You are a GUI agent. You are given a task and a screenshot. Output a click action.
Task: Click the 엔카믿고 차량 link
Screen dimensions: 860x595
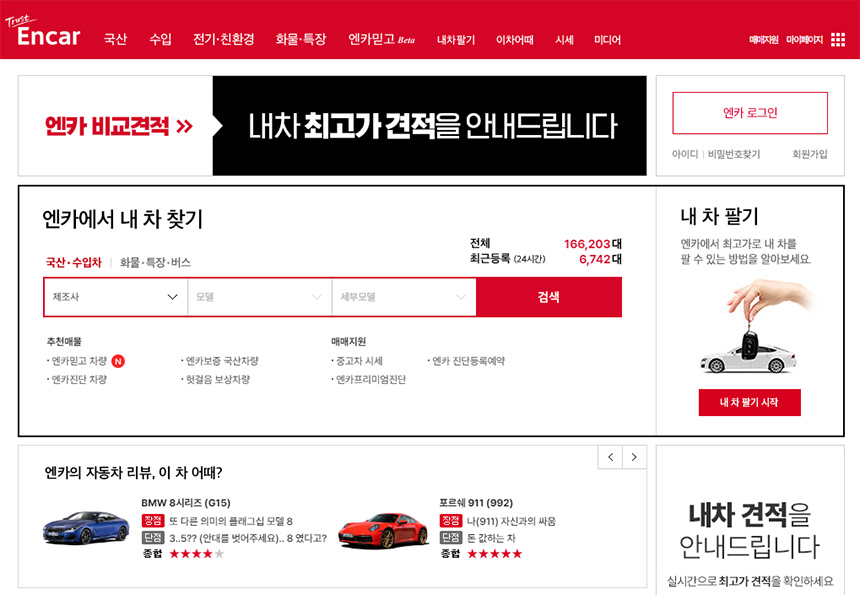pos(79,361)
